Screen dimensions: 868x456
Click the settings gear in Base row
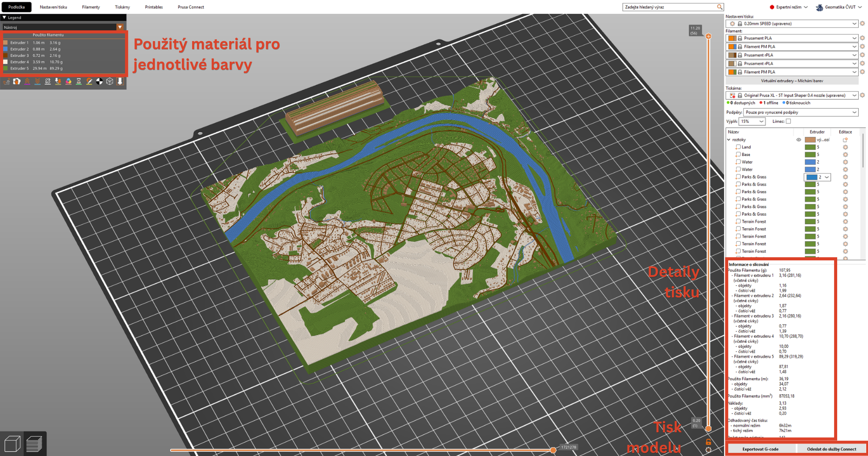tap(845, 155)
